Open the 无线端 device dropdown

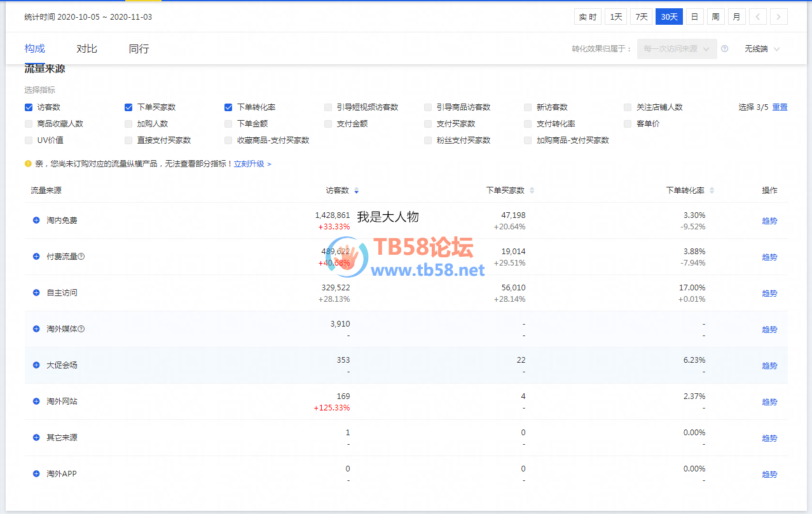[x=762, y=49]
